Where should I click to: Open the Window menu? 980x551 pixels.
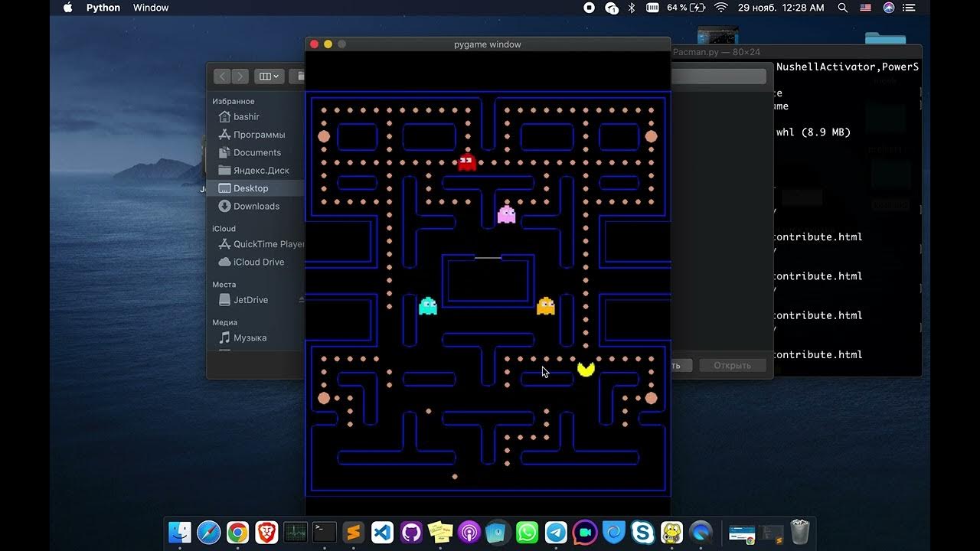151,8
